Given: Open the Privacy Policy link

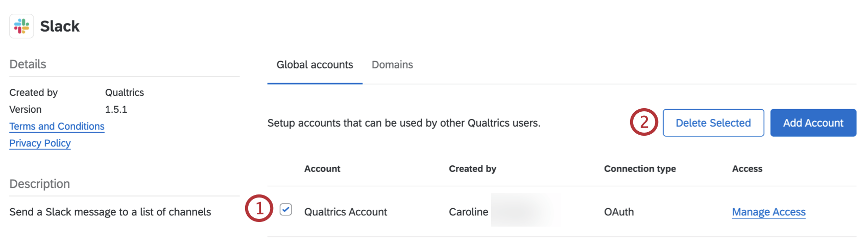Looking at the screenshot, I should [x=40, y=143].
